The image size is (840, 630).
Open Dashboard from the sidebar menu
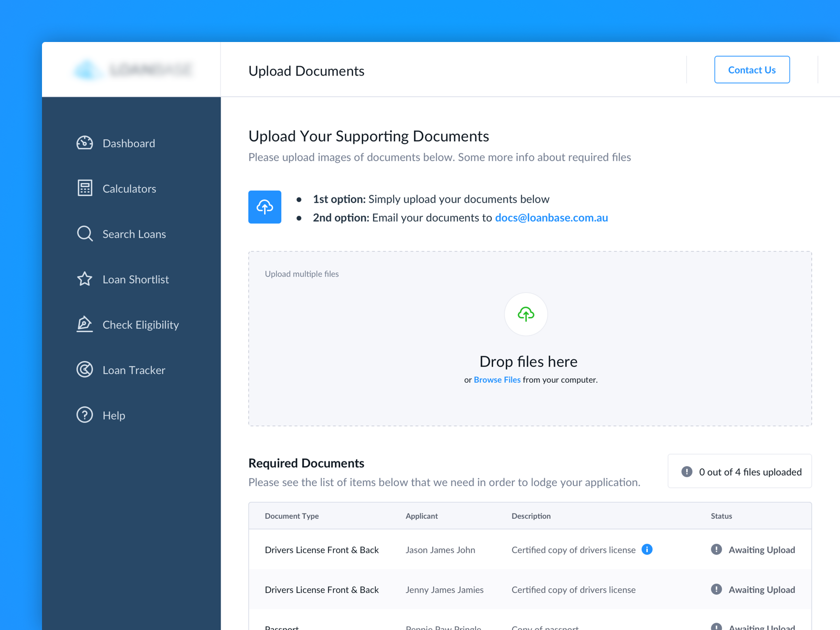(x=129, y=143)
